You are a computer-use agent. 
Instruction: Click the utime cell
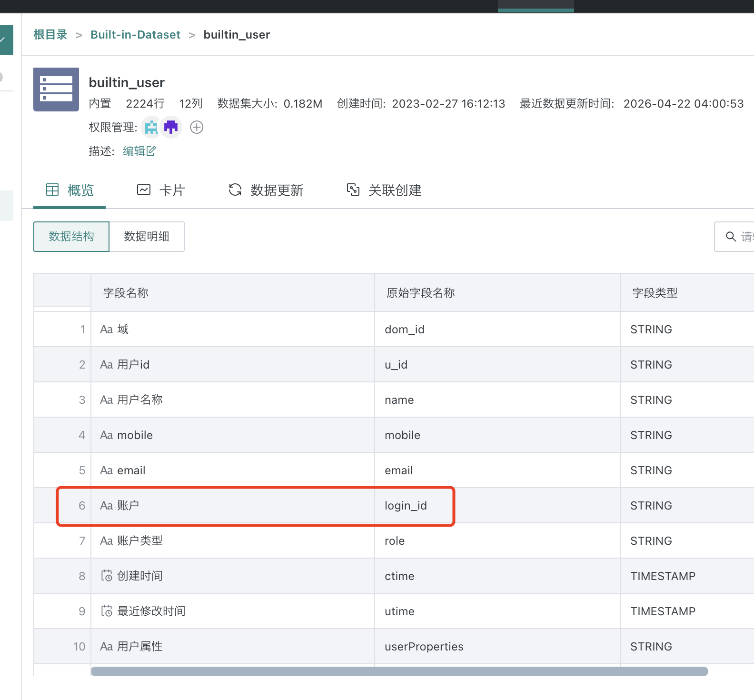pyautogui.click(x=497, y=611)
